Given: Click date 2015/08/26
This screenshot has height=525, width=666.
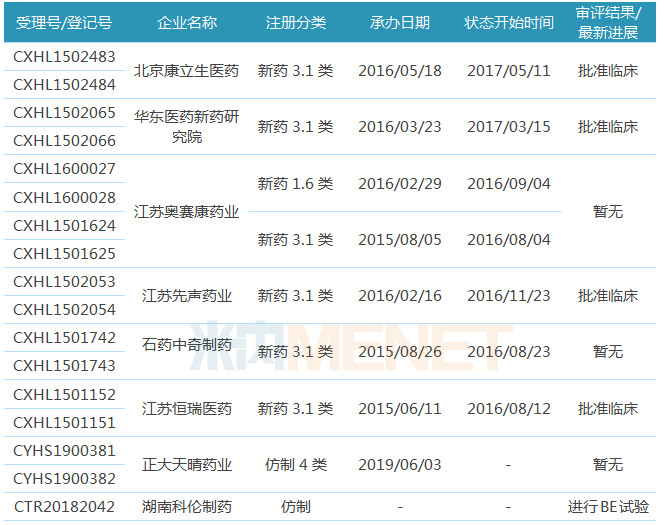Looking at the screenshot, I should tap(400, 352).
